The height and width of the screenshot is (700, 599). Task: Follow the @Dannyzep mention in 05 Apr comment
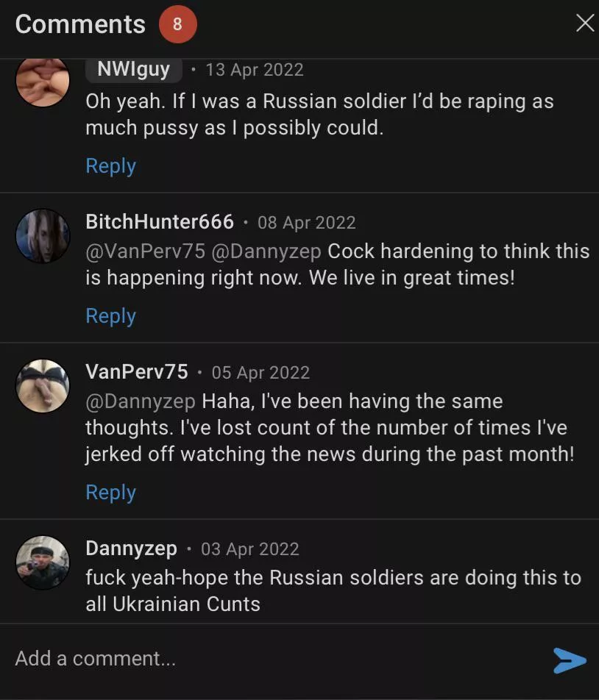[x=141, y=401]
